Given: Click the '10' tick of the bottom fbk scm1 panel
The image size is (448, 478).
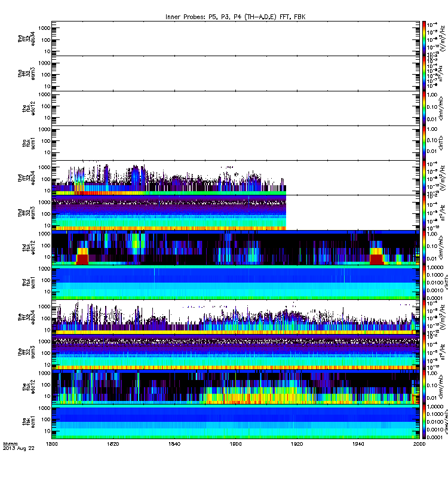Looking at the screenshot, I should (47, 431).
